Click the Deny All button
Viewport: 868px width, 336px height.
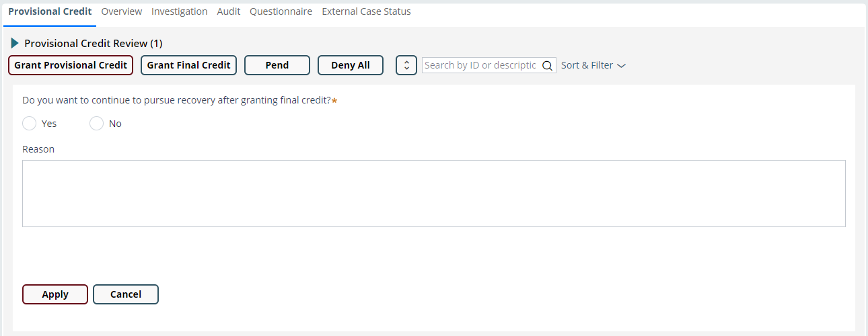[x=351, y=65]
